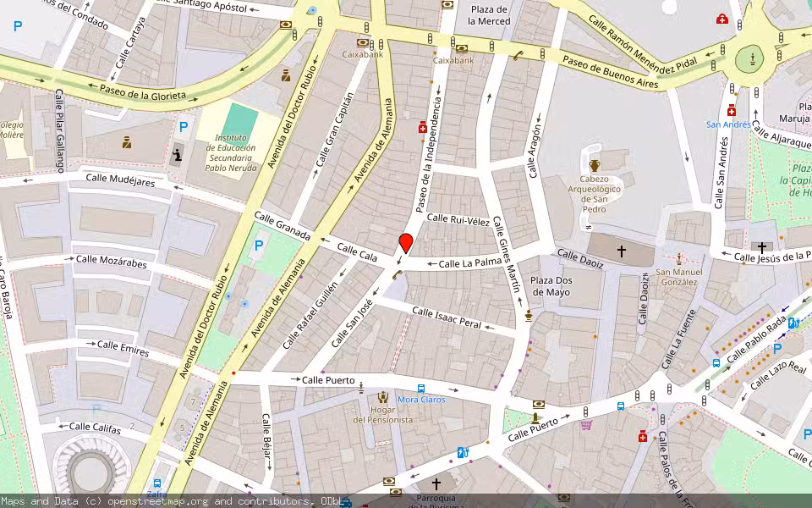Click the blue restaurant icon near Calle Puerto
This screenshot has height=508, width=812.
point(463,453)
